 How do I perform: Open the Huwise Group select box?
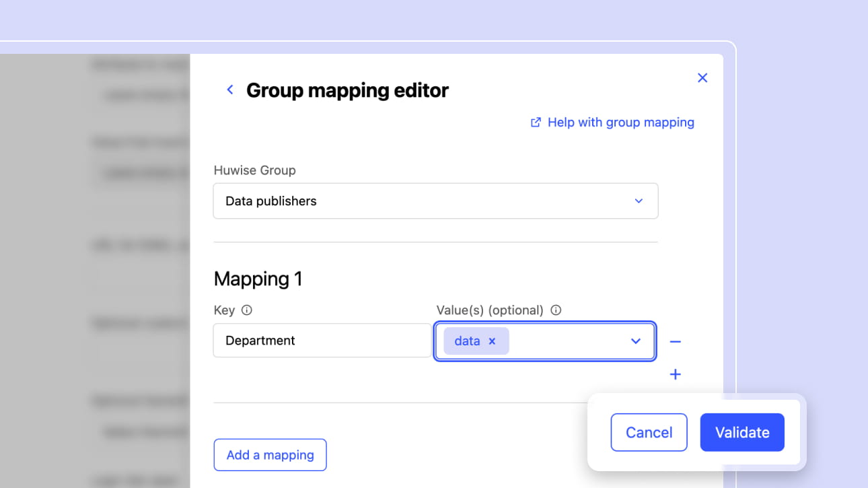click(435, 201)
